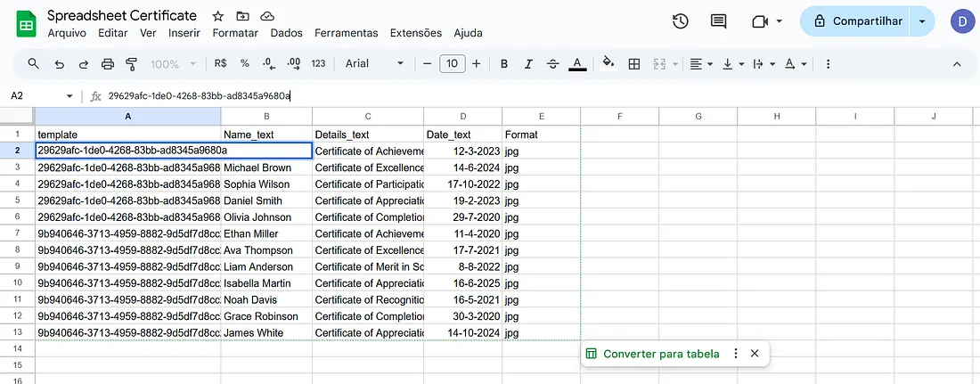Image resolution: width=980 pixels, height=384 pixels.
Task: Open version history clock icon
Action: click(680, 21)
